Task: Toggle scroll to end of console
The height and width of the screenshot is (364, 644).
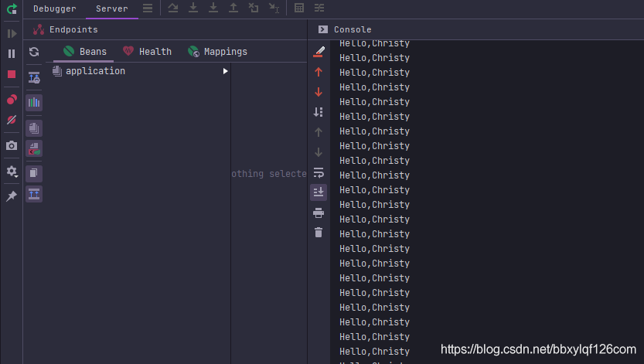Action: click(x=319, y=192)
